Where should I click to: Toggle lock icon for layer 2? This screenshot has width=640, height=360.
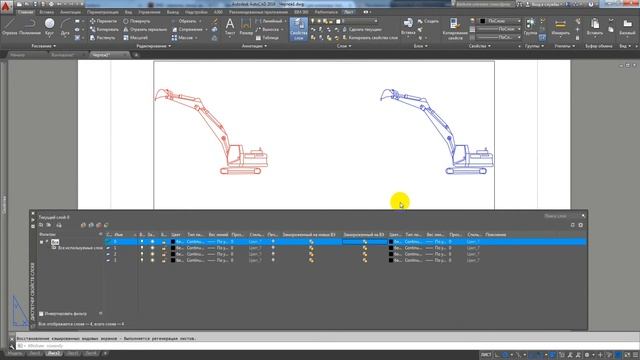pyautogui.click(x=163, y=254)
